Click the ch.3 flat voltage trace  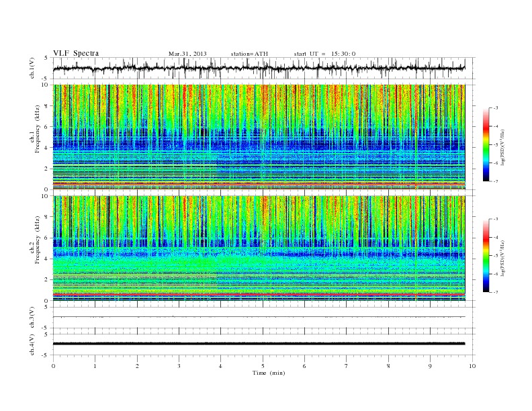pyautogui.click(x=259, y=317)
